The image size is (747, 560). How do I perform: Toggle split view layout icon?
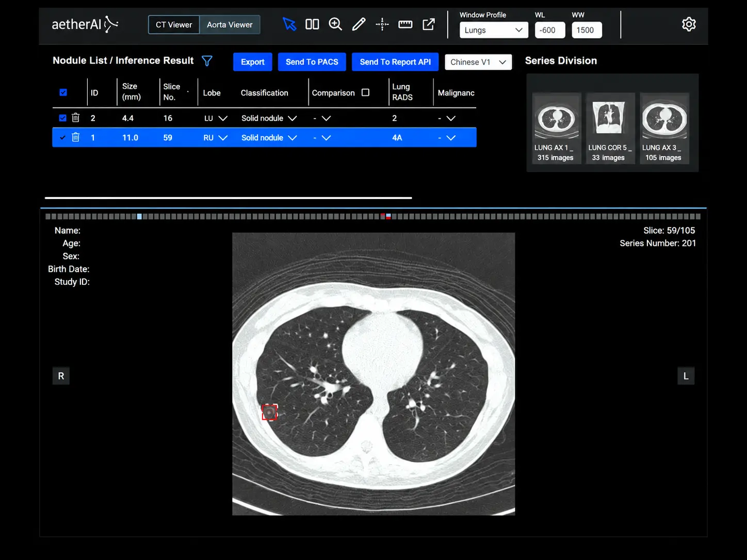[x=312, y=24]
